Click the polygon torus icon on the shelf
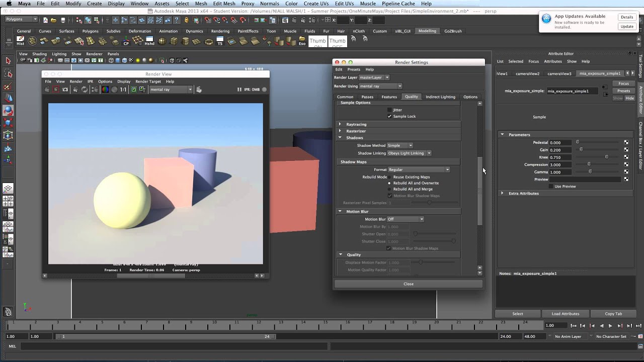The height and width of the screenshot is (362, 644). [x=208, y=41]
